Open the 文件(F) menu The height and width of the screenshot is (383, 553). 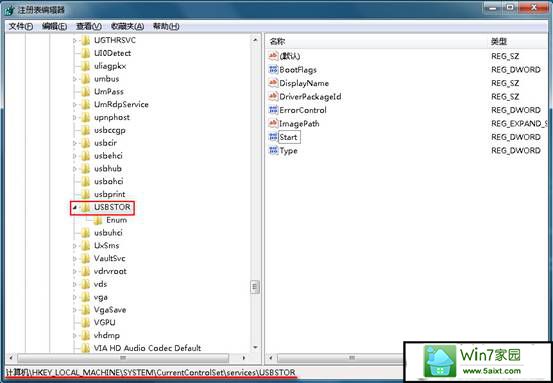click(x=20, y=26)
